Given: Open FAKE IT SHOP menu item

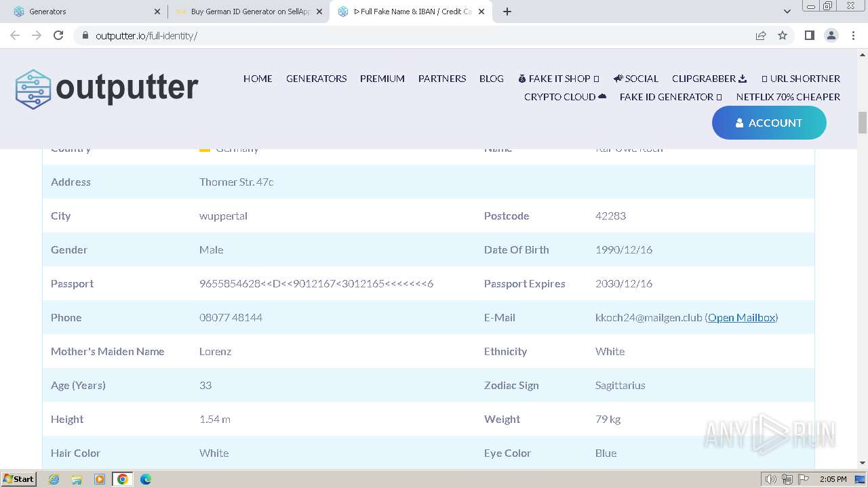Looking at the screenshot, I should coord(559,79).
